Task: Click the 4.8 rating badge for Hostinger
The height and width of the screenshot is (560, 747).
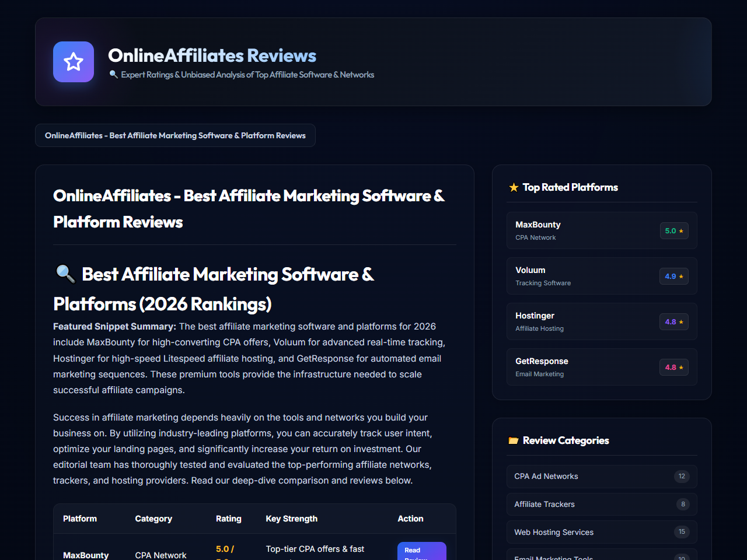Action: (674, 322)
